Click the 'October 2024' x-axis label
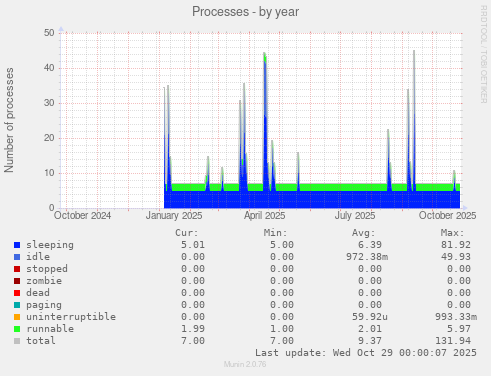This screenshot has width=491, height=376. click(x=82, y=216)
